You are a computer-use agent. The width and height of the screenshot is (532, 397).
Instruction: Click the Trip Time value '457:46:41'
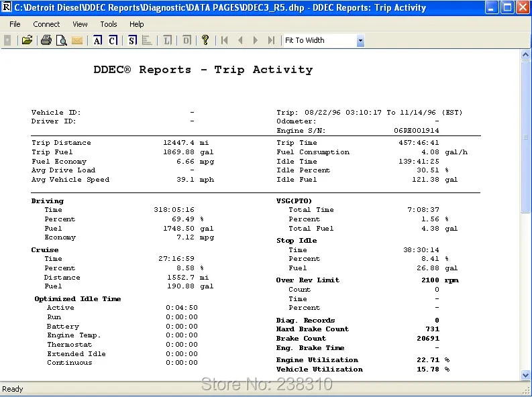[x=419, y=143]
